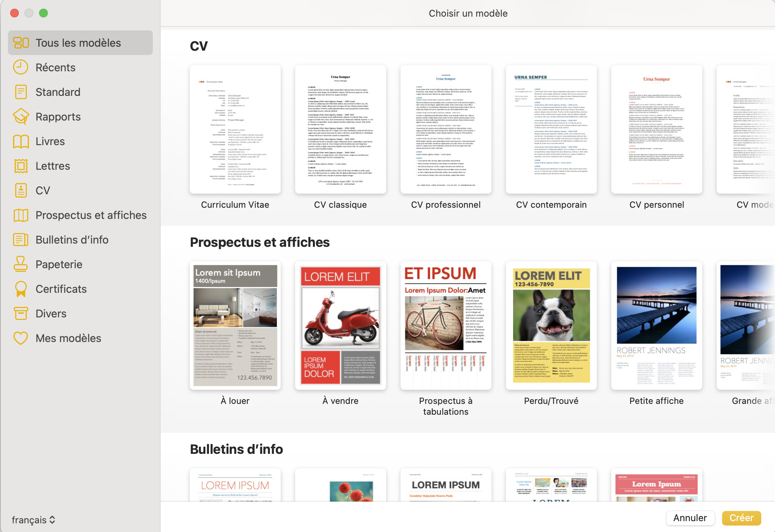Select the À louer flyer thumbnail
Screen dimensions: 775x532
(x=235, y=325)
